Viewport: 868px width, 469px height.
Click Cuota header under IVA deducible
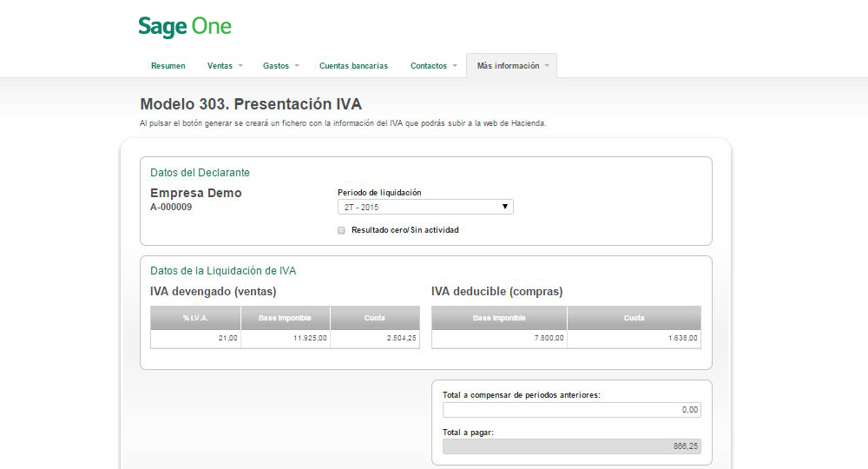(x=634, y=318)
